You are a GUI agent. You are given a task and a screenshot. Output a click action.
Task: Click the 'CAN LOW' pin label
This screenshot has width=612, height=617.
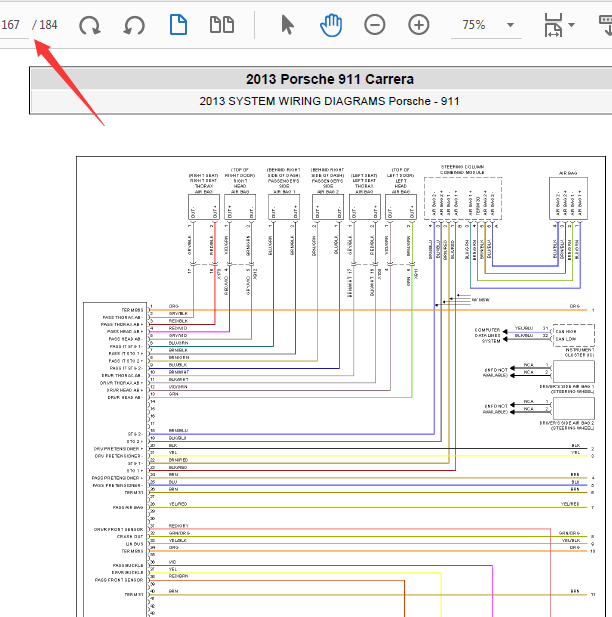[566, 339]
